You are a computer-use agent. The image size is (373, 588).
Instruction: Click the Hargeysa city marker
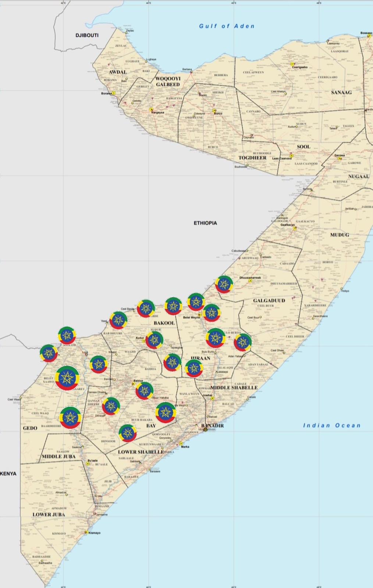click(151, 110)
